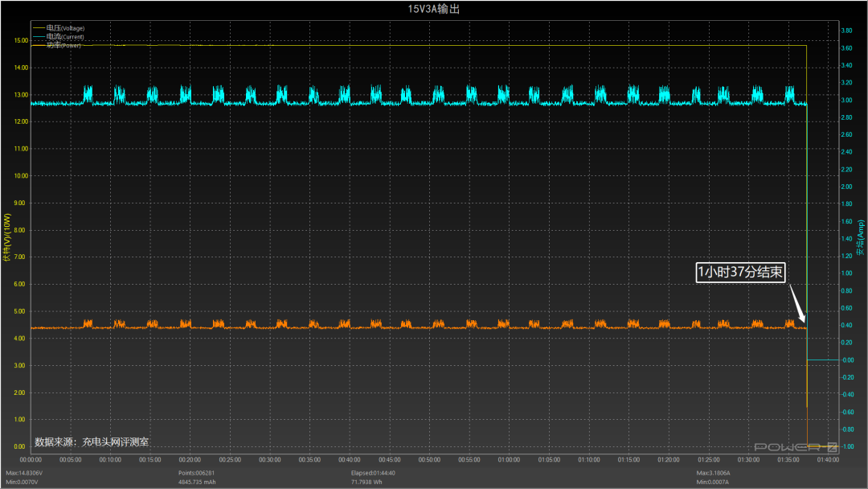Click the 3.80 tick on current axis
The image size is (868, 489).
pyautogui.click(x=847, y=31)
